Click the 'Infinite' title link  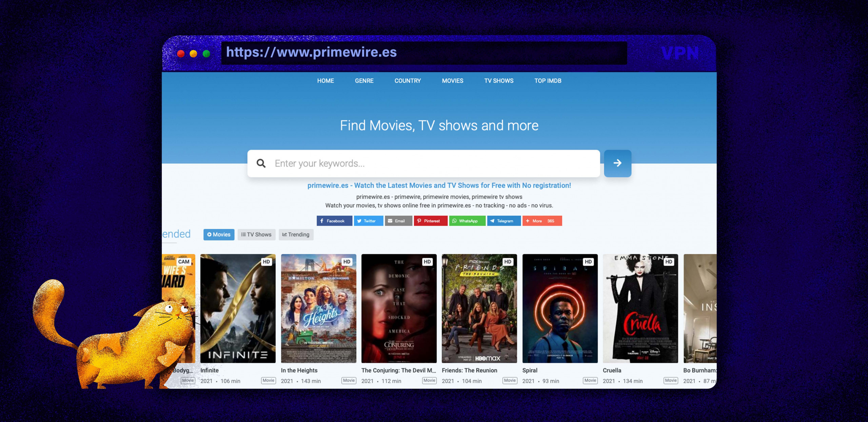click(x=209, y=370)
